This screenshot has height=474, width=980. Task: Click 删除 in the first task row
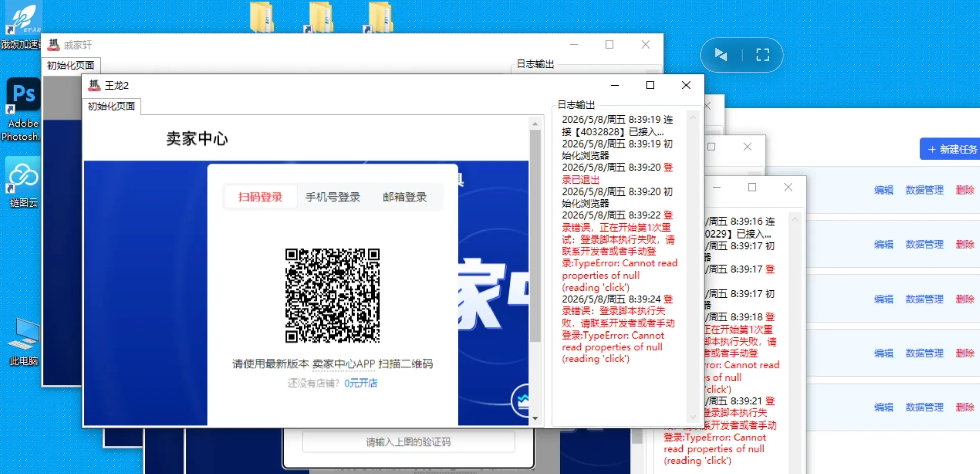point(965,190)
